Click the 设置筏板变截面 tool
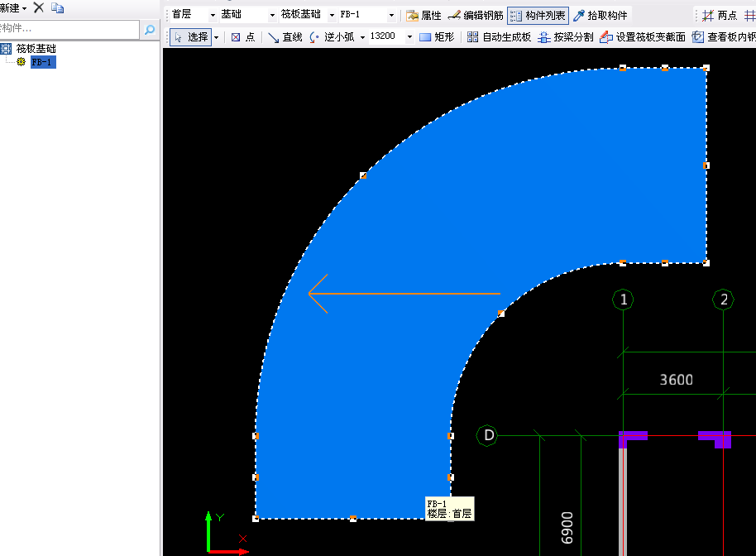Image resolution: width=756 pixels, height=556 pixels. pyautogui.click(x=643, y=37)
